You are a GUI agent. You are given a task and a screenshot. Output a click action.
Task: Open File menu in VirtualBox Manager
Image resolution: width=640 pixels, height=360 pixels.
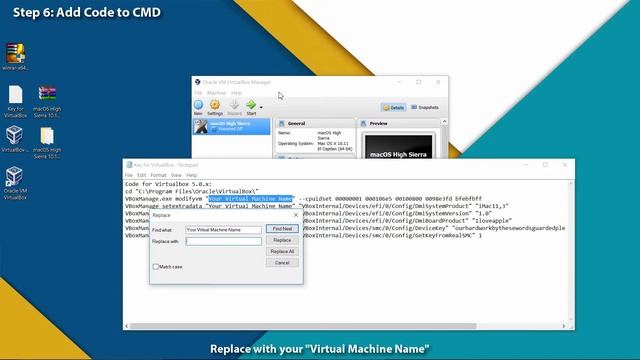point(198,93)
